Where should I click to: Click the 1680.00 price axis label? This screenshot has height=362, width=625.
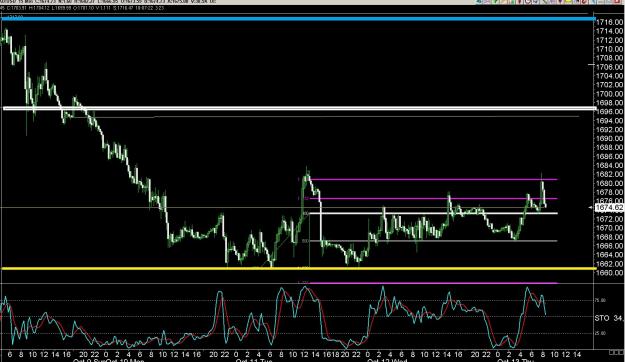point(609,183)
